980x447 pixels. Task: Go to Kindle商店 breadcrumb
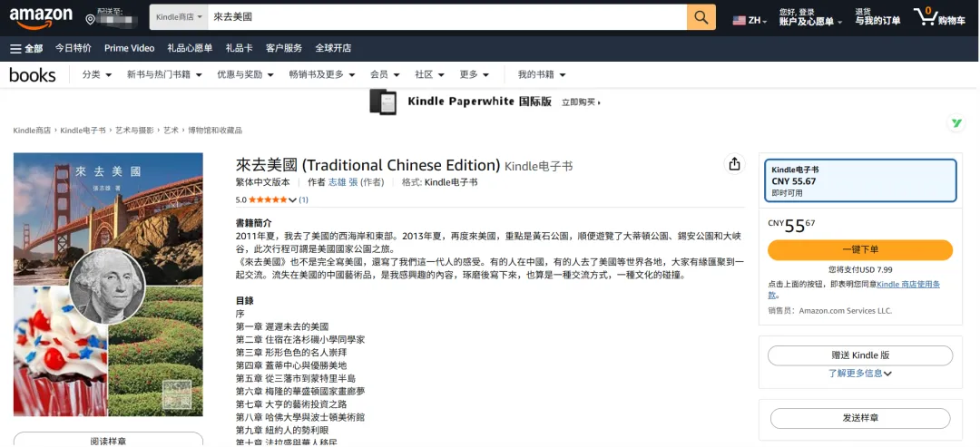coord(32,131)
